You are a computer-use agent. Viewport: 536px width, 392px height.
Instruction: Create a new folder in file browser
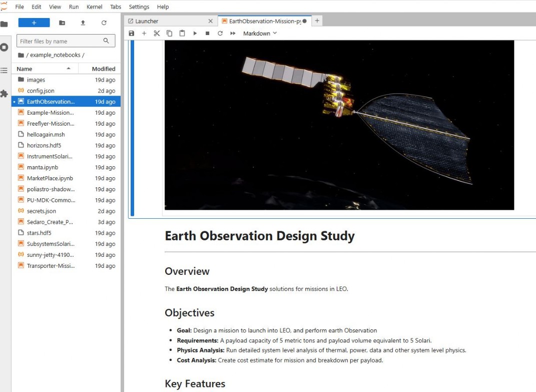62,23
